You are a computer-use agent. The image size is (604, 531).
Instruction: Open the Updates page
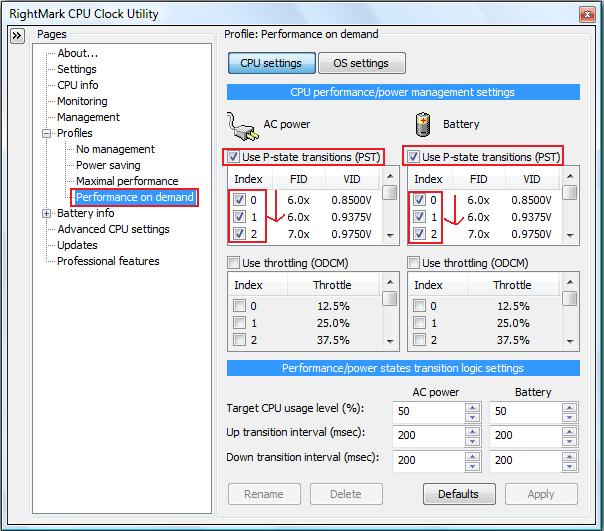77,245
